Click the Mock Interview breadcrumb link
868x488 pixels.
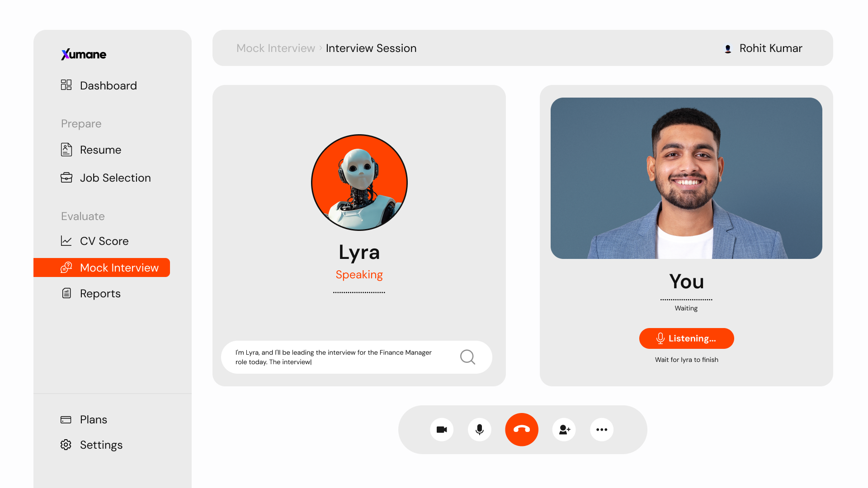point(275,48)
